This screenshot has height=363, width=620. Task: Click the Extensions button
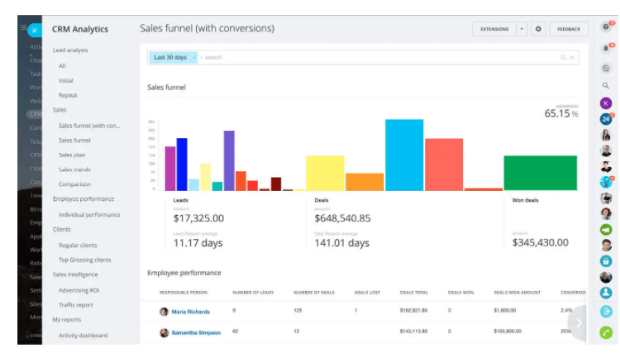pyautogui.click(x=494, y=29)
